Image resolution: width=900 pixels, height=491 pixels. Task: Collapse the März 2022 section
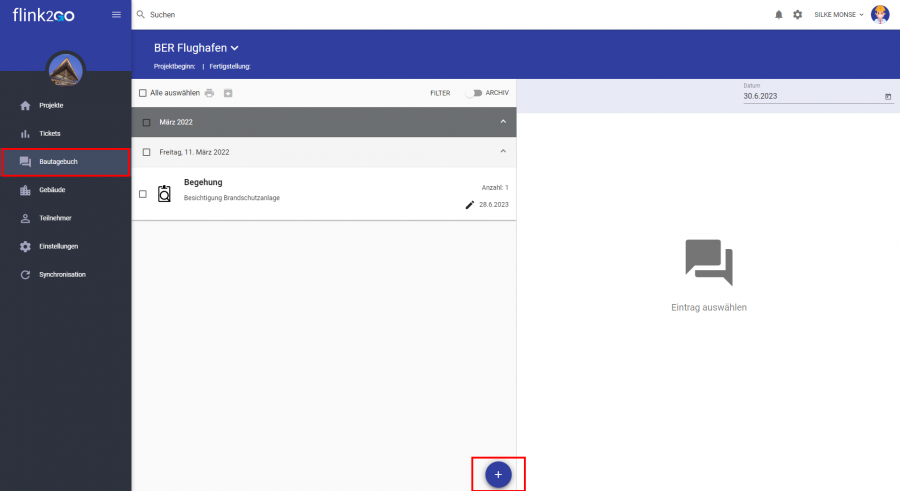click(503, 122)
